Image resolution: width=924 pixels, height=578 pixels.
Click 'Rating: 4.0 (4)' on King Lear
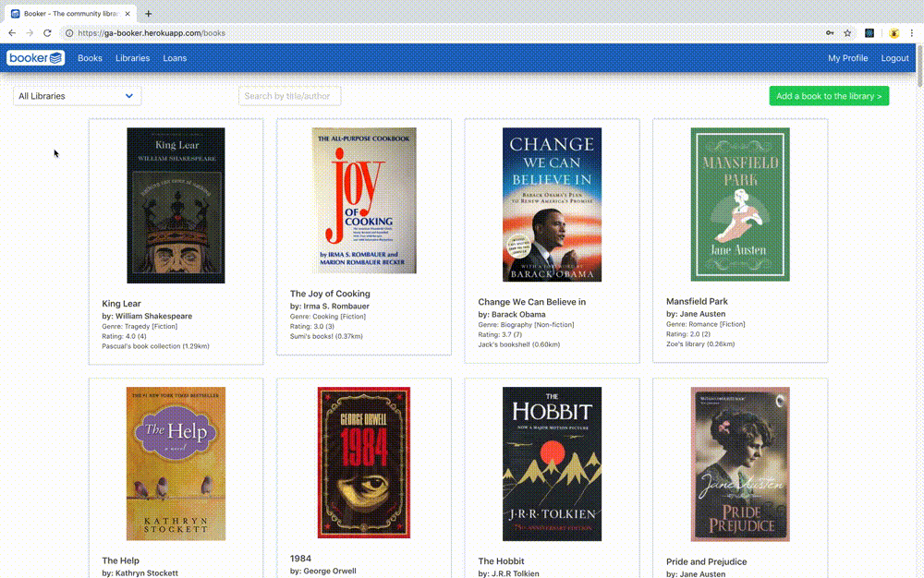pos(124,336)
